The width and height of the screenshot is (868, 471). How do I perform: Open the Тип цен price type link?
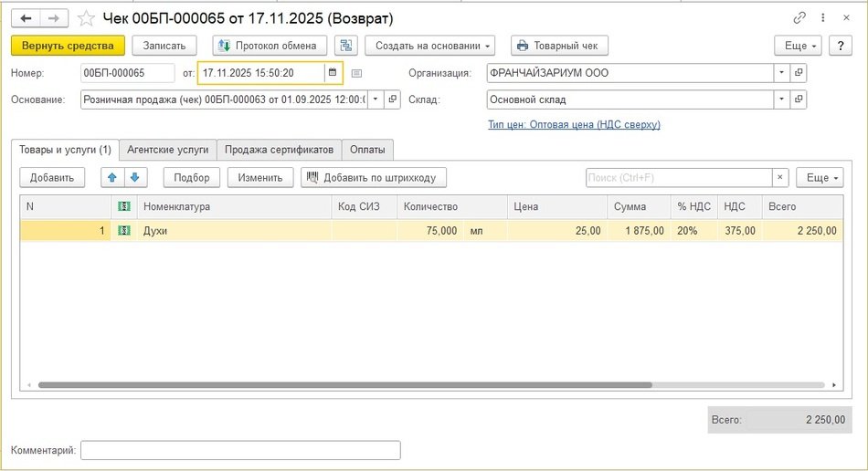(x=574, y=124)
